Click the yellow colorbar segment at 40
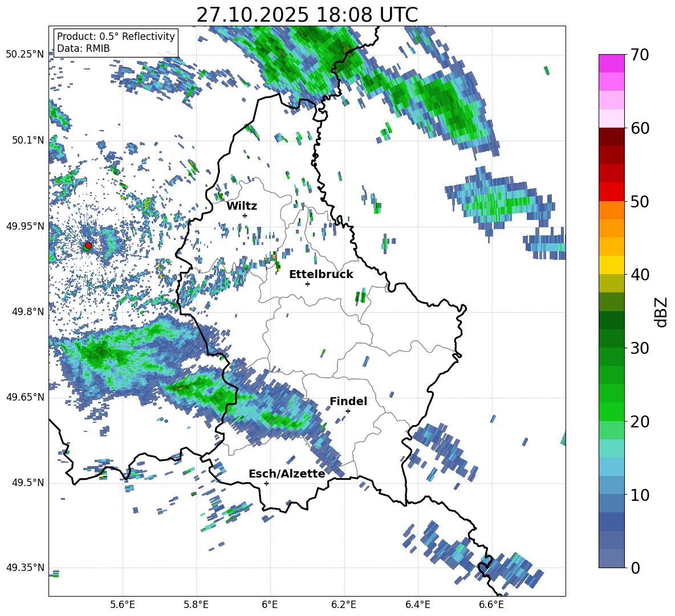Screen dimensions: 675x616 611,265
